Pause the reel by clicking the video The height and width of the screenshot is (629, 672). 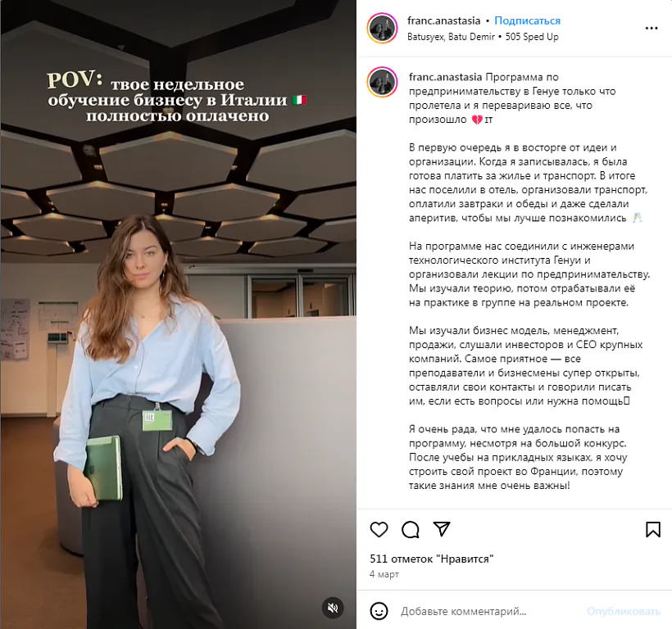179,314
